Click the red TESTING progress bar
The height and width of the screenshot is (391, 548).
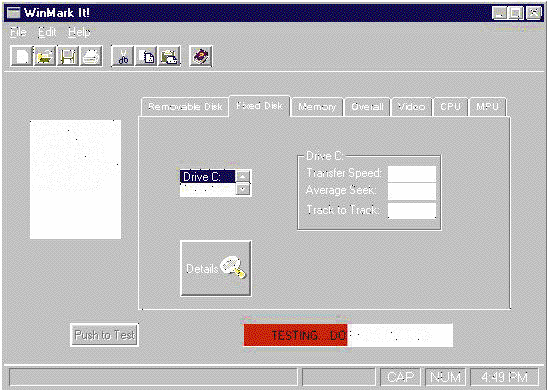[295, 335]
